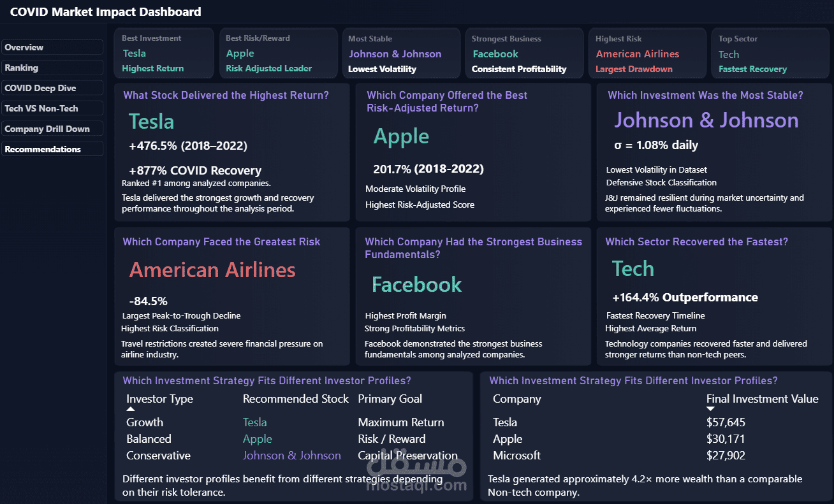The width and height of the screenshot is (834, 504).
Task: Click the 'Highest Profit Margin' line
Action: tap(406, 316)
